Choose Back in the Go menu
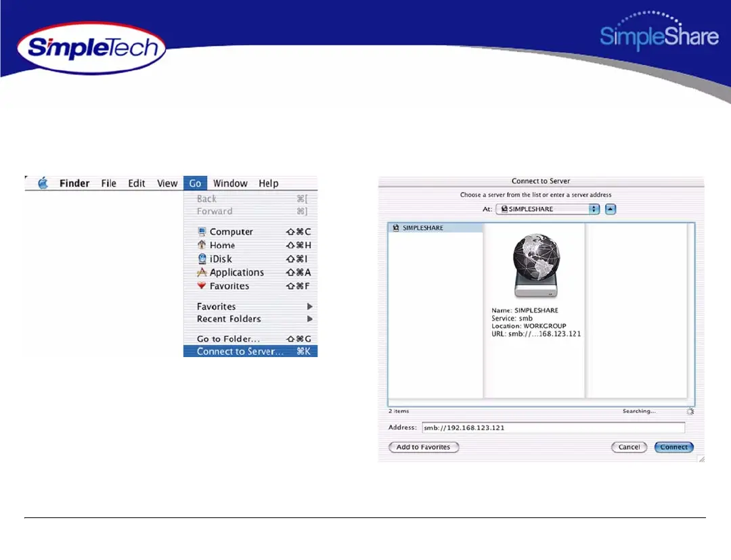The width and height of the screenshot is (731, 560). (250, 199)
